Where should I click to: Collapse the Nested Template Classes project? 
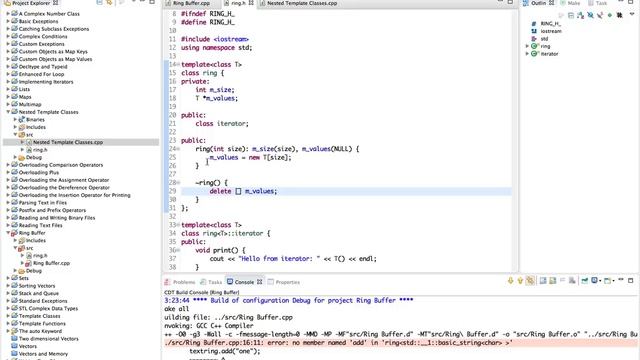[8, 112]
